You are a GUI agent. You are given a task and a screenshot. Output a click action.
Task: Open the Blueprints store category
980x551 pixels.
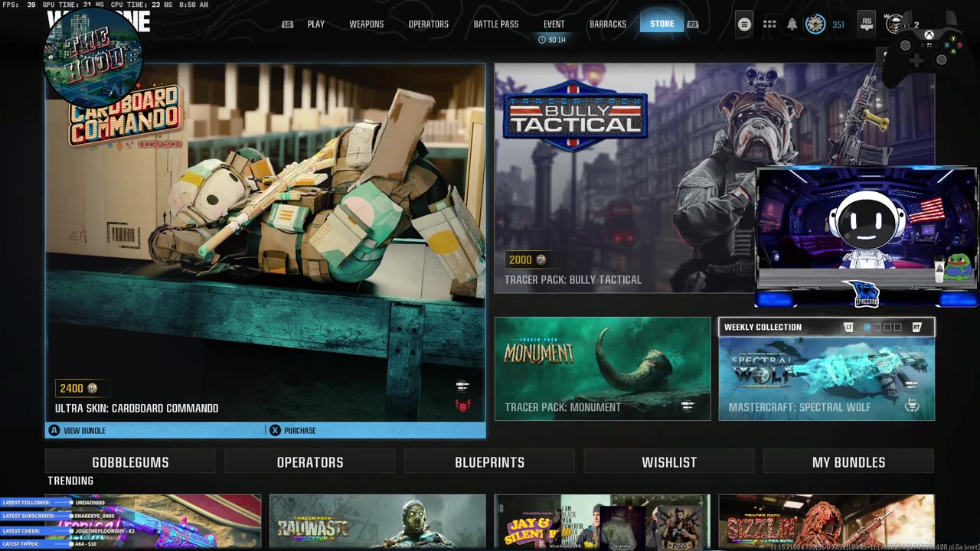(x=490, y=461)
